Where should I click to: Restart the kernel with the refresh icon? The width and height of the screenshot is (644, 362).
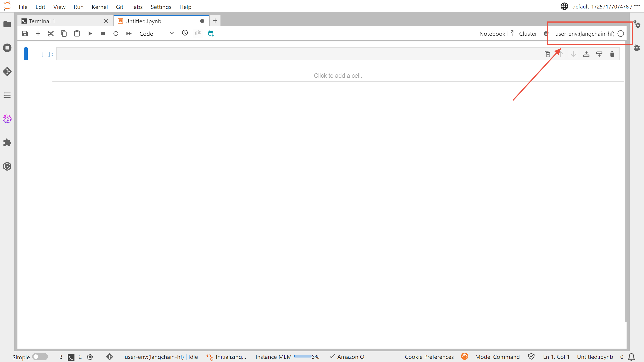(x=116, y=34)
